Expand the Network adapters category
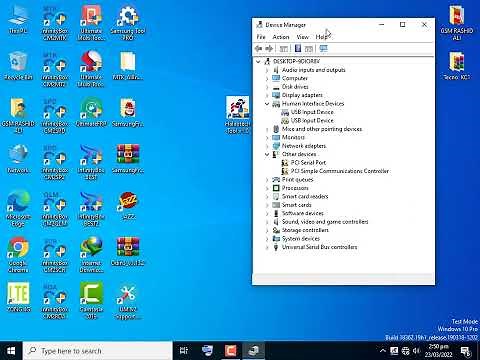Image resolution: width=480 pixels, height=360 pixels. [267, 146]
